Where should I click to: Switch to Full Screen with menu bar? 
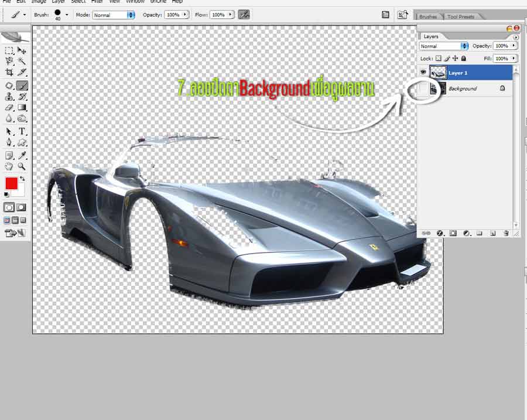[15, 220]
